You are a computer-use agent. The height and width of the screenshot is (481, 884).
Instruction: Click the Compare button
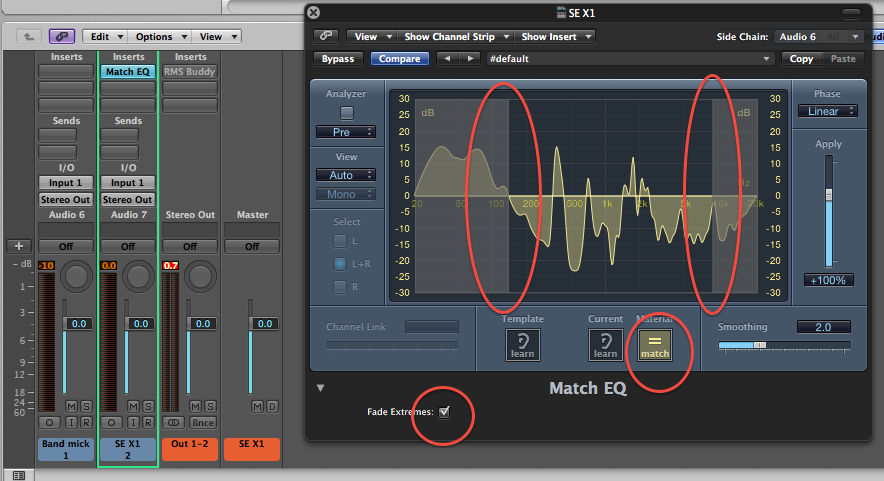(399, 59)
